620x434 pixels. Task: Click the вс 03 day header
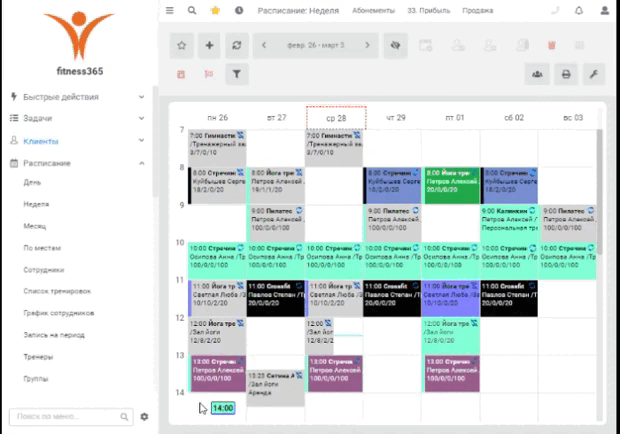pyautogui.click(x=573, y=118)
